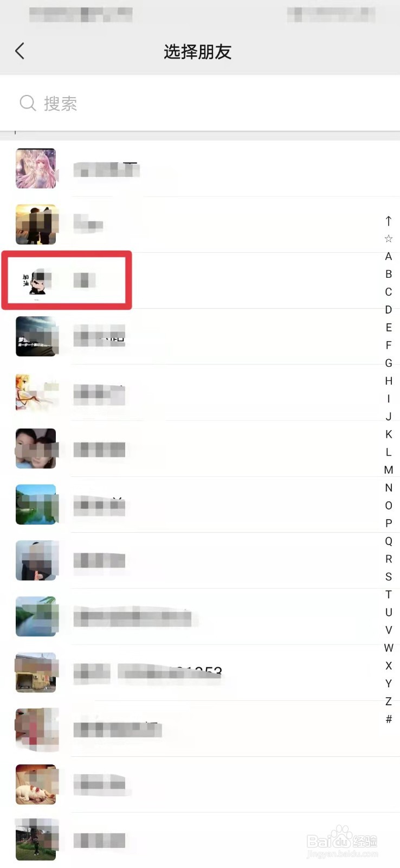Image resolution: width=400 pixels, height=868 pixels.
Task: Tap the back arrow icon
Action: pyautogui.click(x=20, y=52)
